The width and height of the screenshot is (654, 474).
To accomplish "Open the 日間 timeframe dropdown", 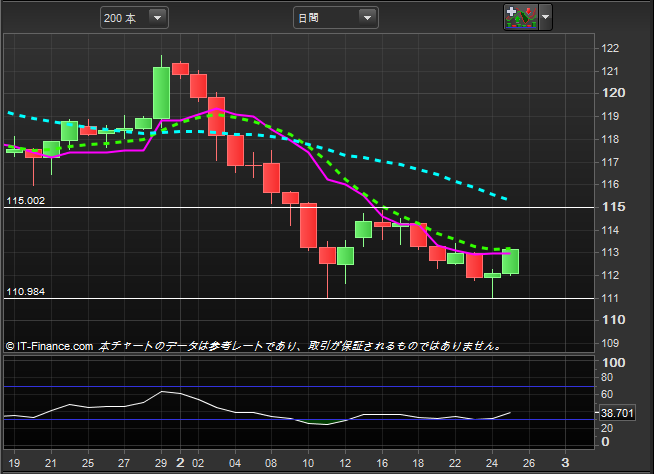I will tap(336, 18).
